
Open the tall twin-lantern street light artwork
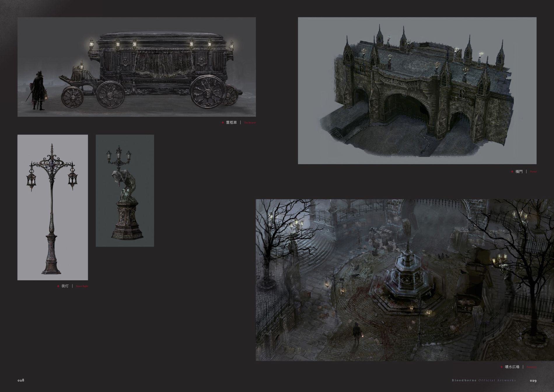pos(53,207)
